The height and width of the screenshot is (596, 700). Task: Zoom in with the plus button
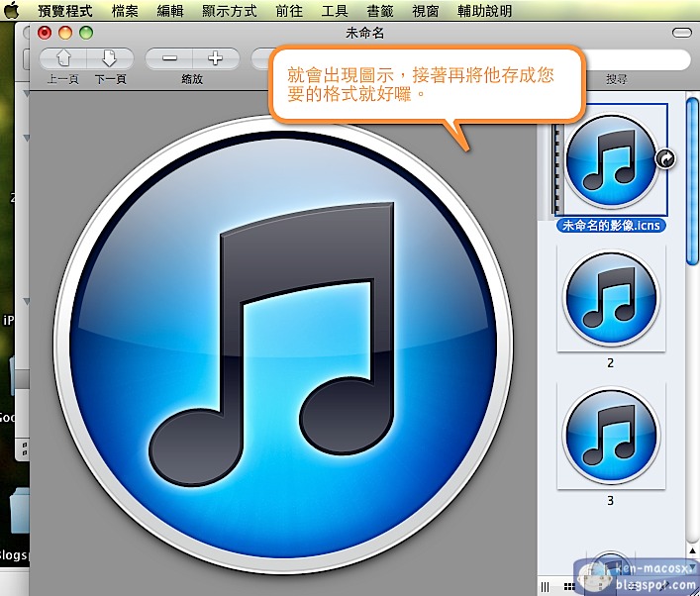(216, 58)
